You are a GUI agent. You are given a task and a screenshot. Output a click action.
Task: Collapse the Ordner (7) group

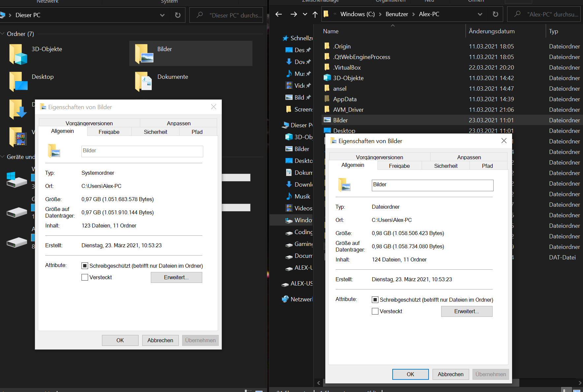[x=3, y=34]
